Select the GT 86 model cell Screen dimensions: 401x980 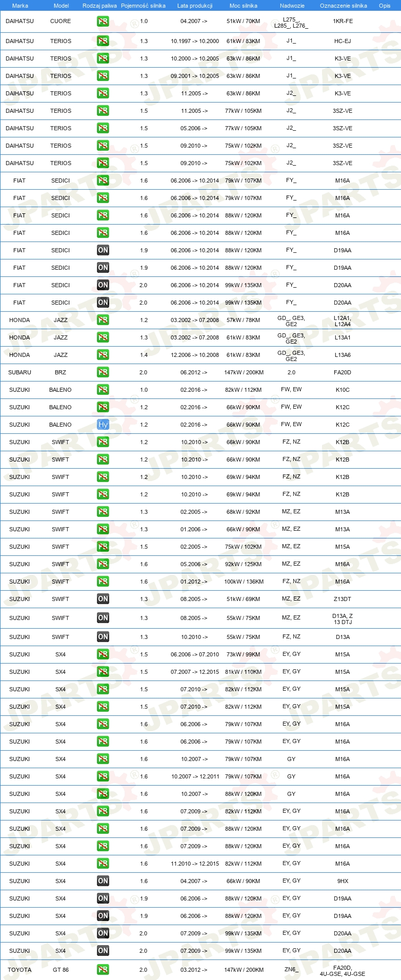pos(61,970)
